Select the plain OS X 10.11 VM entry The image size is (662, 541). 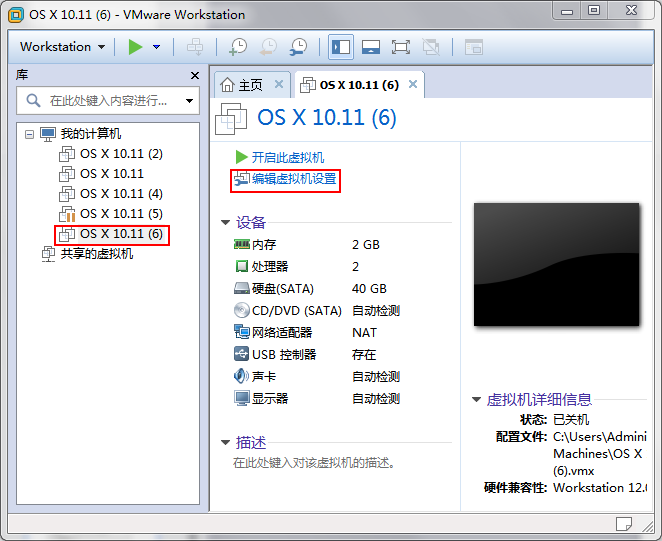tap(112, 174)
